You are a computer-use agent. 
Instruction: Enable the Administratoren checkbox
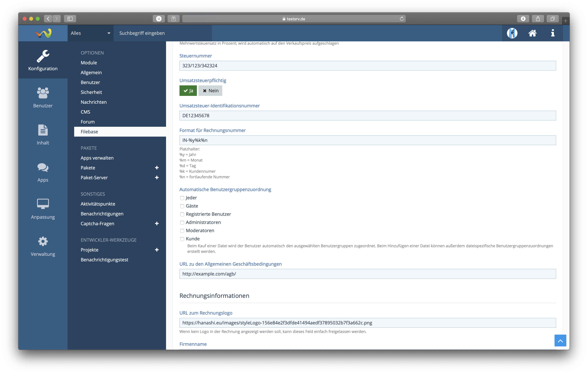182,222
